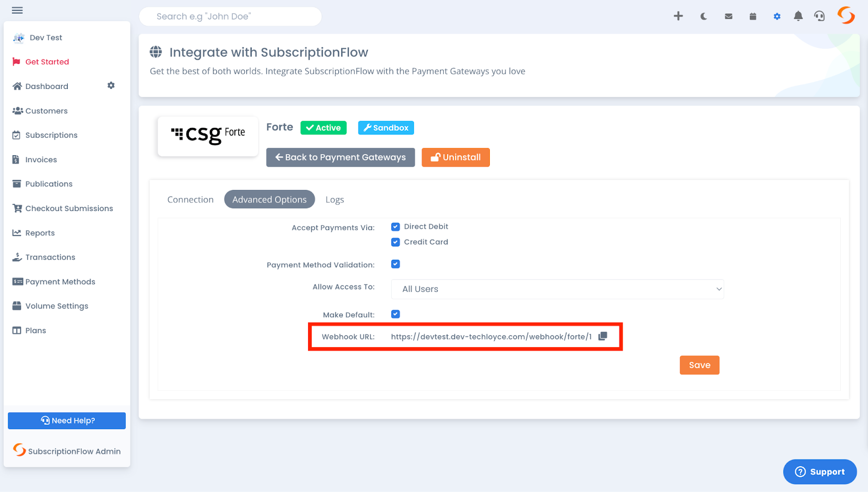The width and height of the screenshot is (868, 492).
Task: Open the notifications bell icon
Action: pyautogui.click(x=797, y=16)
